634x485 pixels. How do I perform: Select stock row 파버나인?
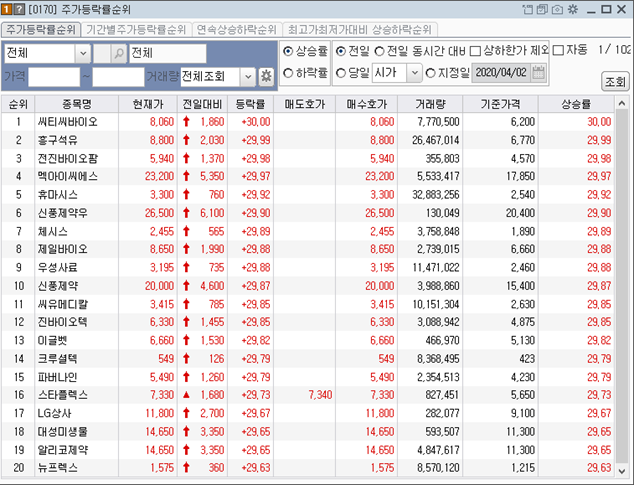(x=308, y=377)
